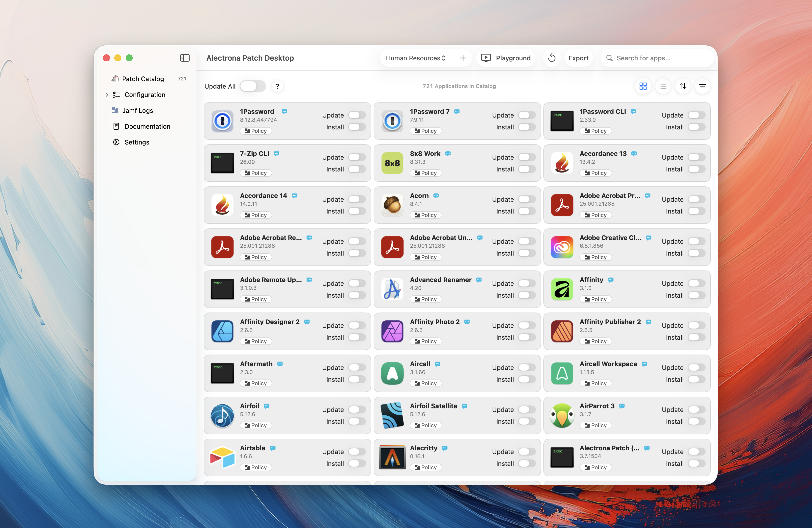This screenshot has height=528, width=812.
Task: Click the Policy badge under Affinity Publisher 2
Action: (595, 341)
